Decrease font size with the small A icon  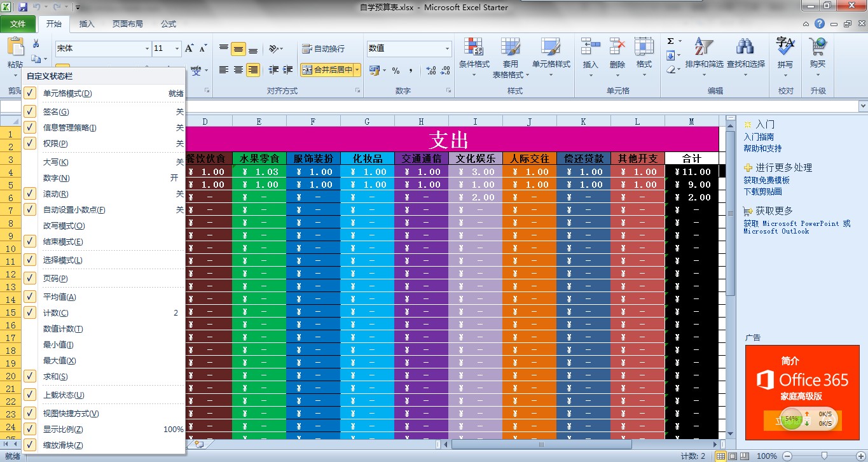(203, 48)
